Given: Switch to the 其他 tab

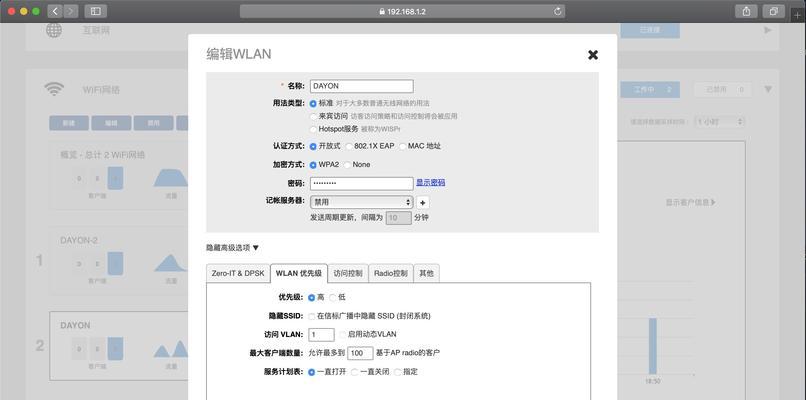Looking at the screenshot, I should (426, 274).
